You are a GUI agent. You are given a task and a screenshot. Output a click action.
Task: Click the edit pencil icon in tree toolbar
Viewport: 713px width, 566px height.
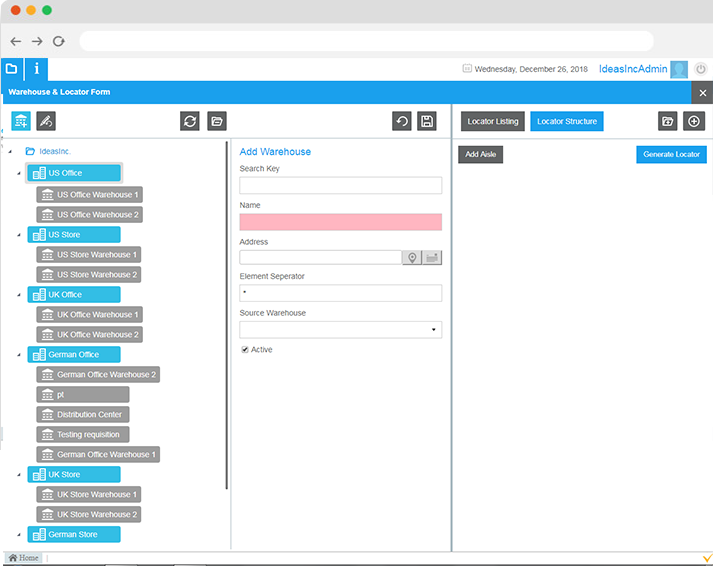pyautogui.click(x=46, y=121)
